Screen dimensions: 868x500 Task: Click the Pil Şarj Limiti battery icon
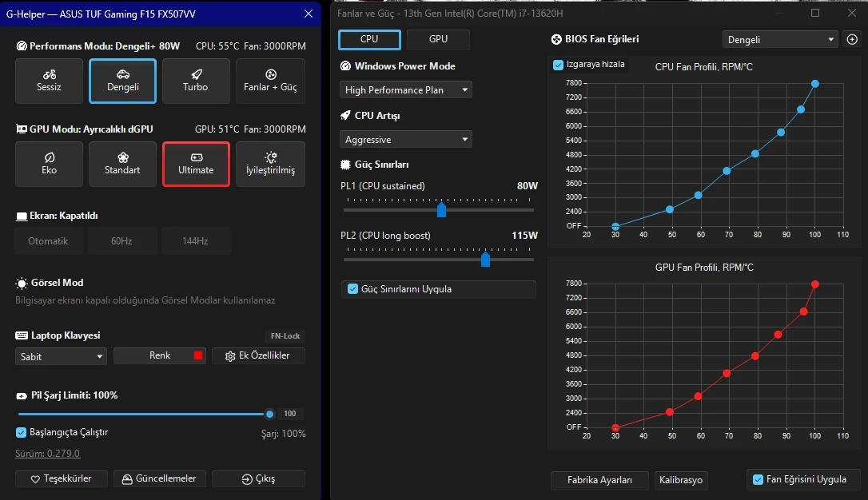22,396
